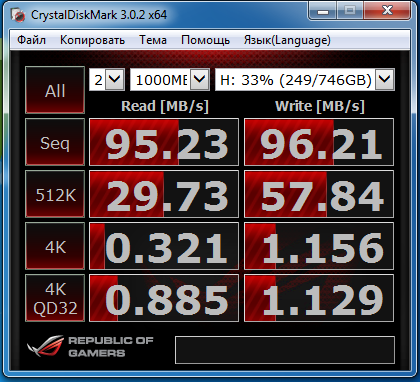The width and height of the screenshot is (420, 382).
Task: Expand the test count dropdown showing 2
Action: (x=107, y=79)
